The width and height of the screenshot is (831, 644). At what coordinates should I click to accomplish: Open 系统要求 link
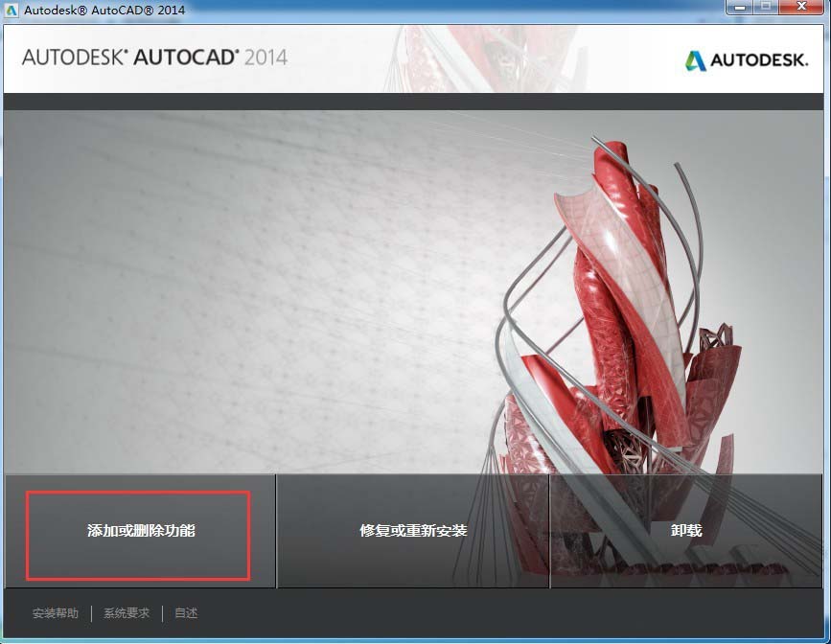[127, 613]
